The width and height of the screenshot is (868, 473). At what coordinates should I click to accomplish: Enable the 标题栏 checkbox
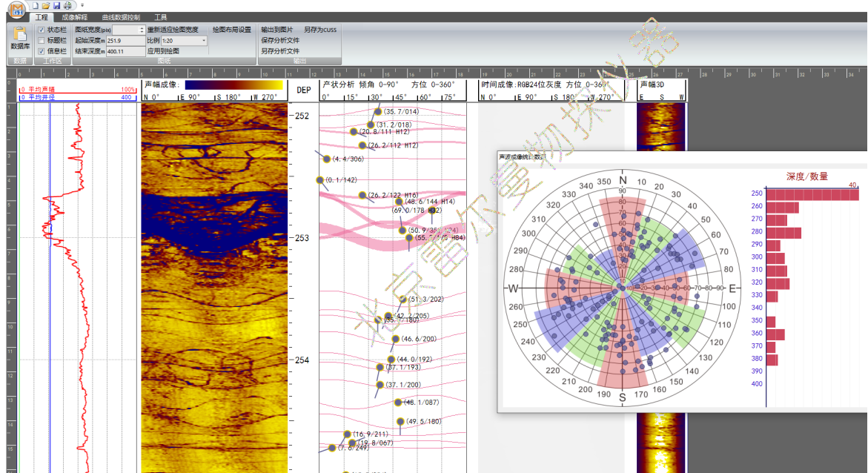click(42, 41)
